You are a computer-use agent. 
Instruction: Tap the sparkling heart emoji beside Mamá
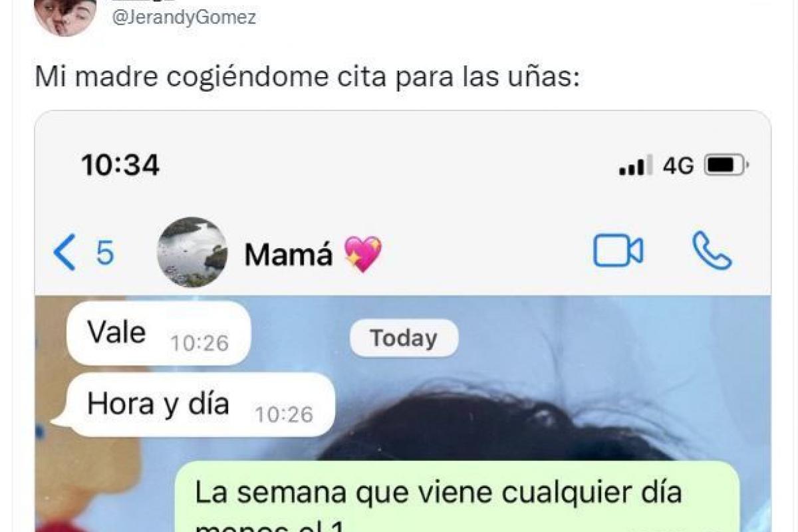[x=363, y=253]
